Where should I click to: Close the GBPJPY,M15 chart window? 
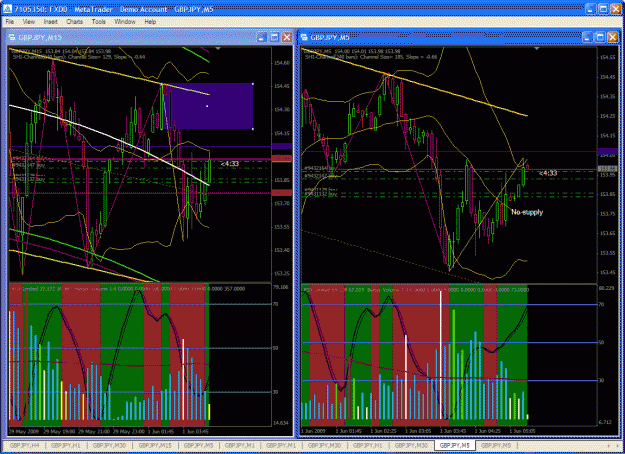tap(287, 37)
